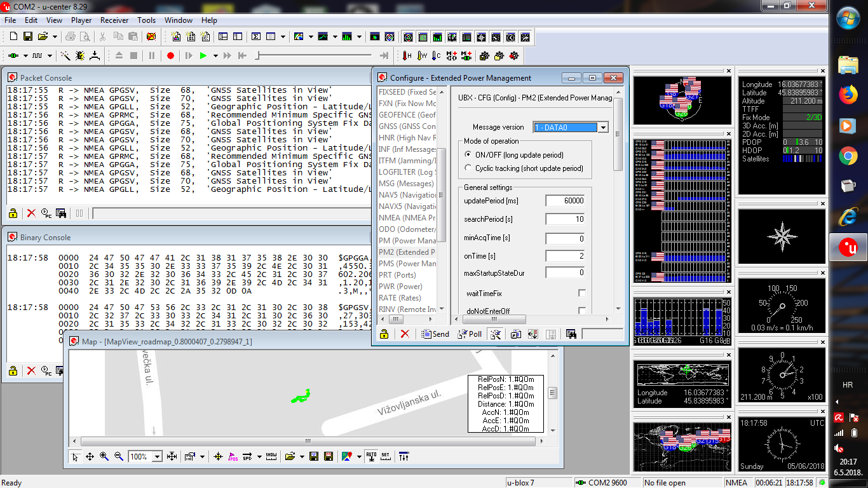Open the Message version dropdown
This screenshot has width=868, height=488.
603,128
